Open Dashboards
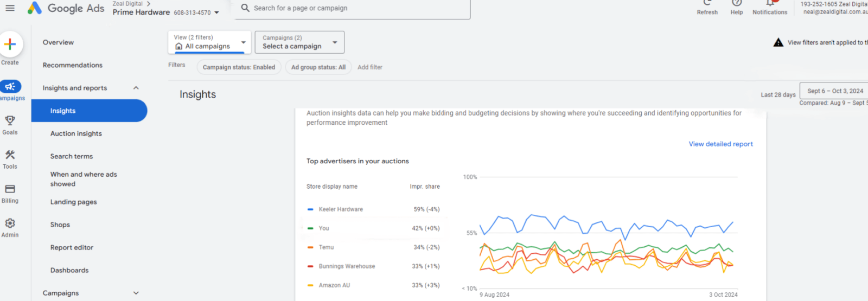 [69, 270]
